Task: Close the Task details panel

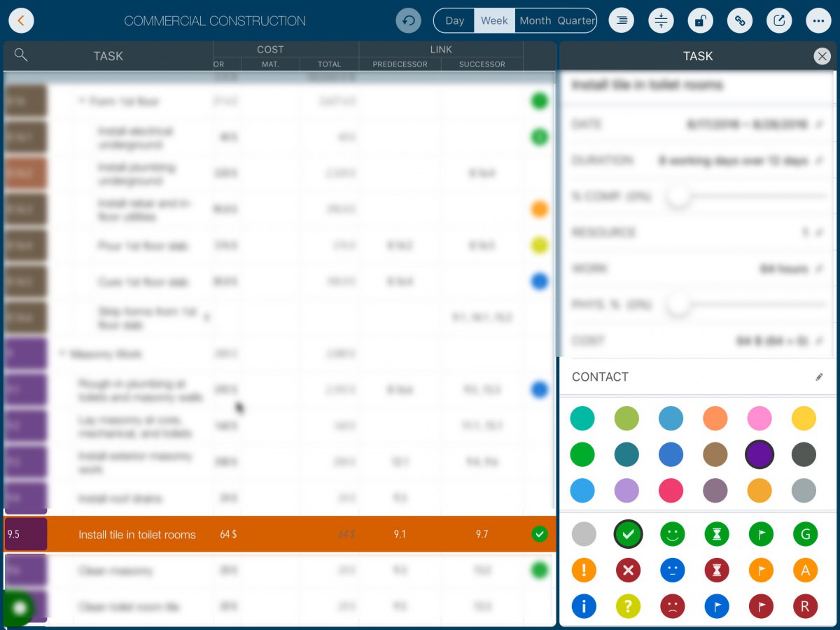Action: pyautogui.click(x=822, y=57)
